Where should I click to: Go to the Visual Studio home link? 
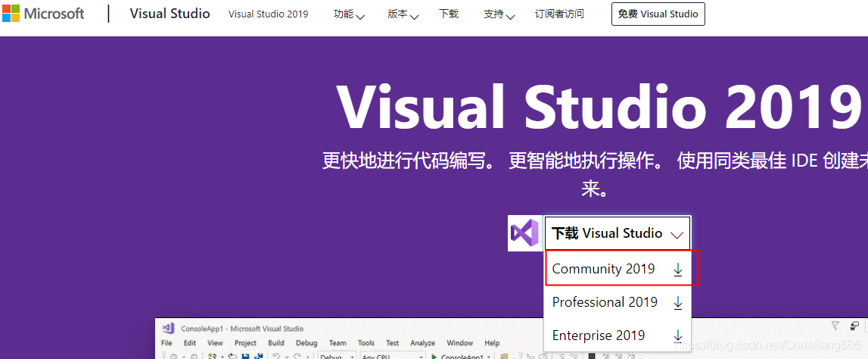point(170,14)
